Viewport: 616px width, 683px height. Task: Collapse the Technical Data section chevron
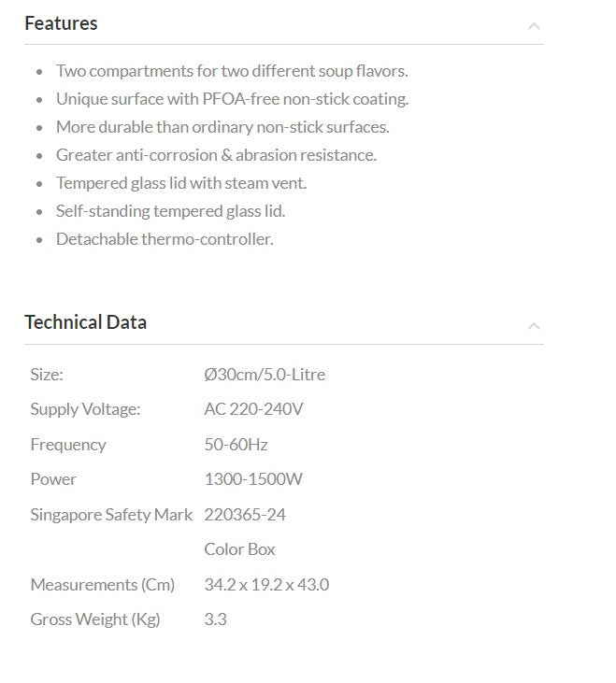pos(534,325)
